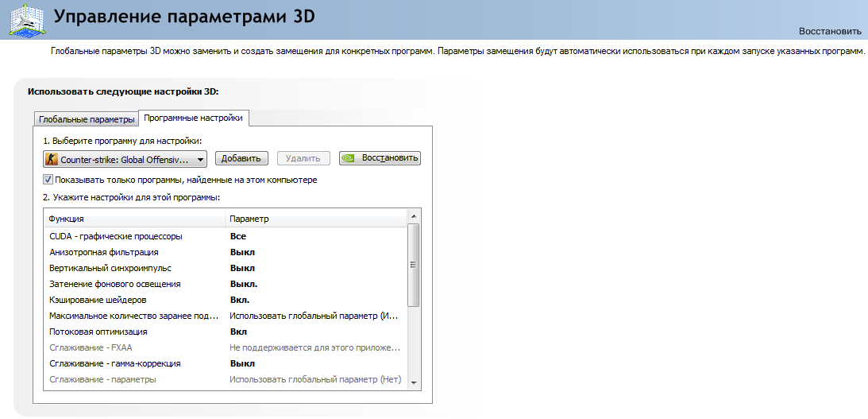
Task: Select the "Кэширование шейдеров" row
Action: 226,301
